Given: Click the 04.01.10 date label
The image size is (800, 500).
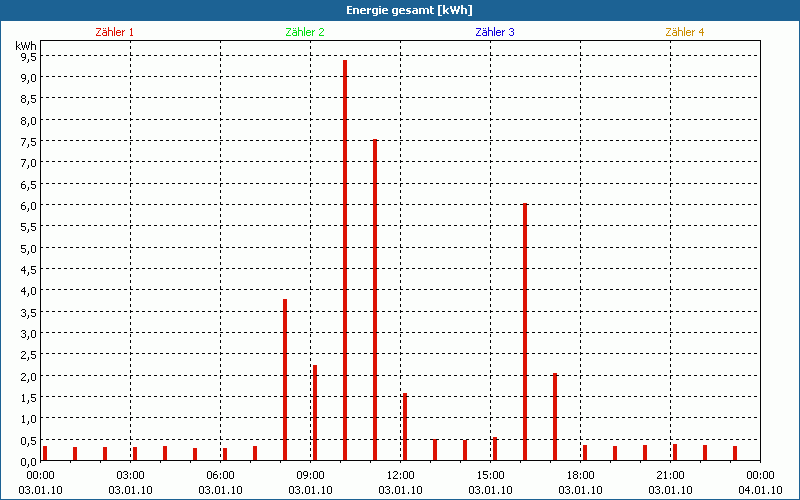Looking at the screenshot, I should click(760, 490).
